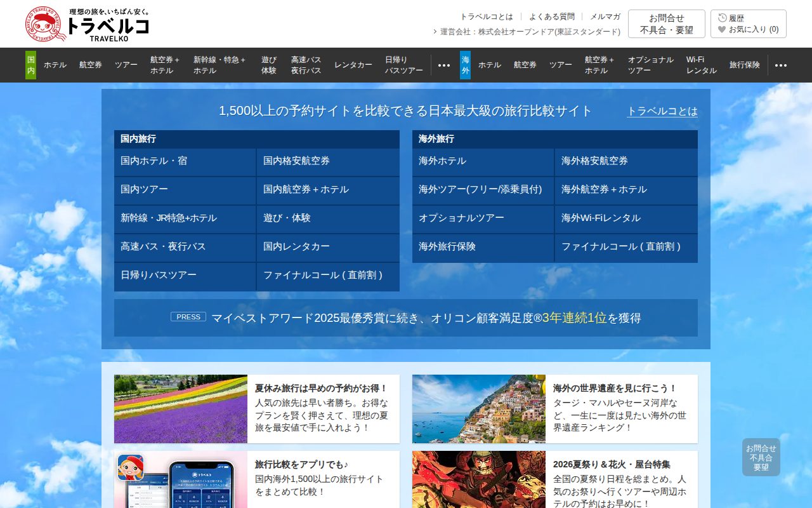Click お問合せ 不具合・要望 header button

click(x=667, y=23)
